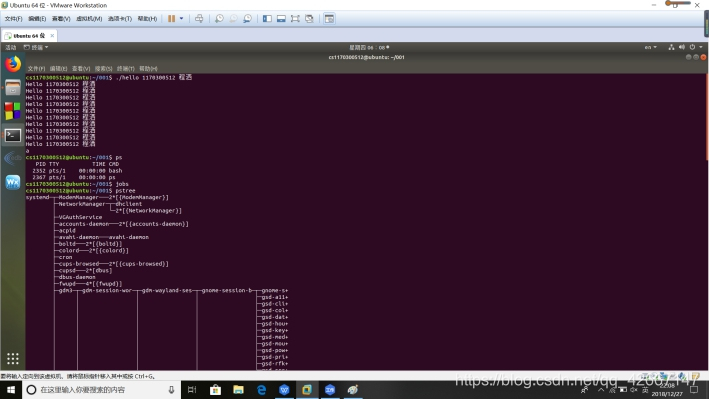Click the 'VGAuthService' line in pstree output
Image resolution: width=709 pixels, height=399 pixels.
click(80, 217)
